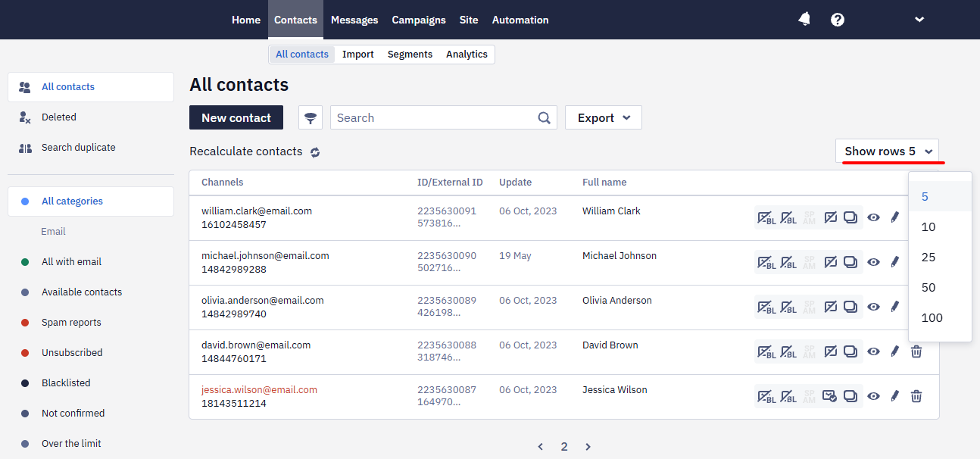Open the Messages menu
Screen dimensions: 980x459
354,20
